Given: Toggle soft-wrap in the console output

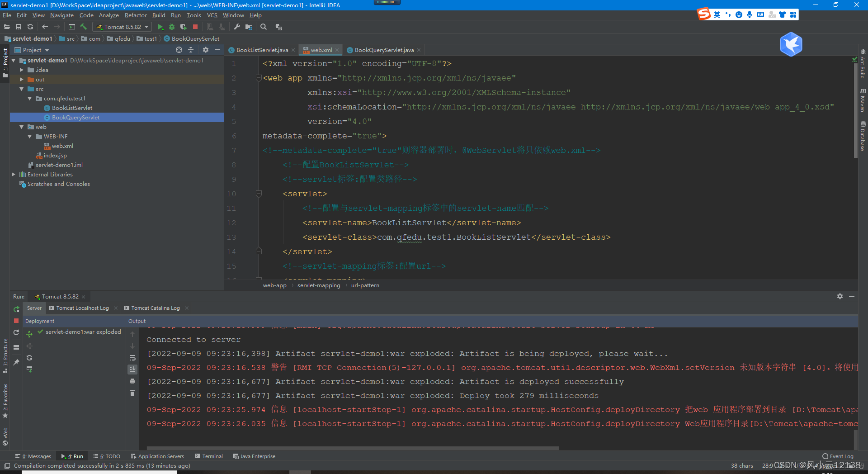Looking at the screenshot, I should click(x=132, y=358).
